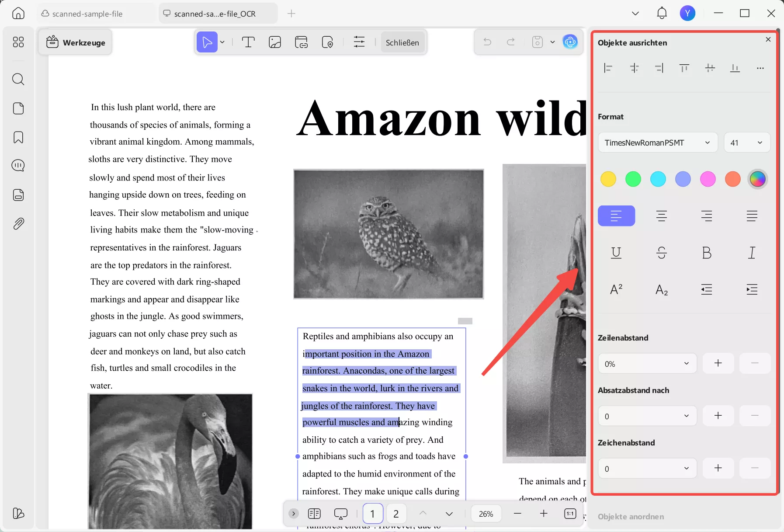Align objects to the bottom edge
Screen dimensions: 784x532
click(x=735, y=68)
